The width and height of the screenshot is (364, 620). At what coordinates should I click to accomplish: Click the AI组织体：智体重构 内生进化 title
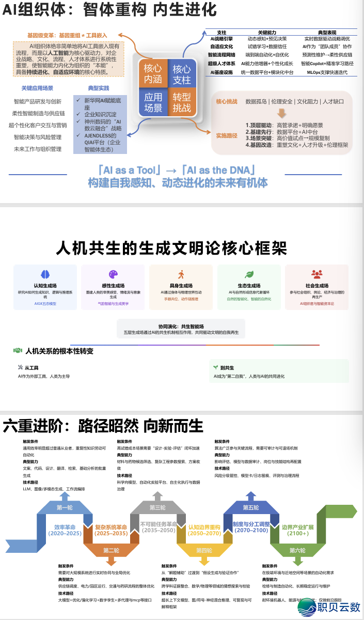click(109, 10)
